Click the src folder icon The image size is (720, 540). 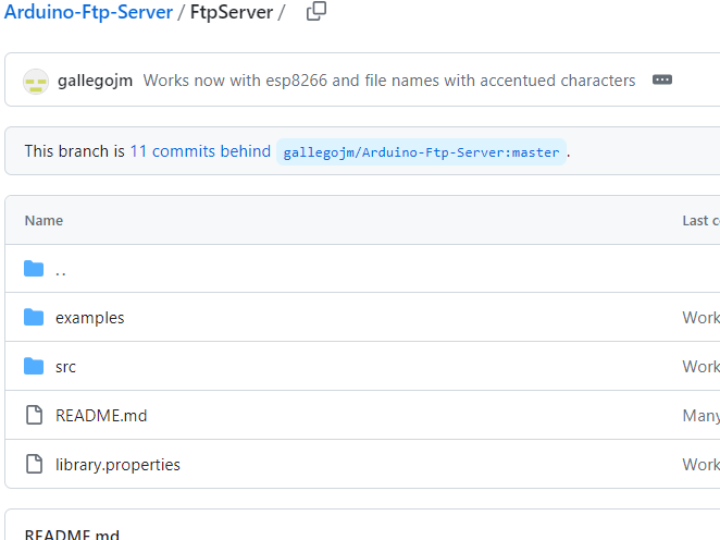pyautogui.click(x=34, y=367)
